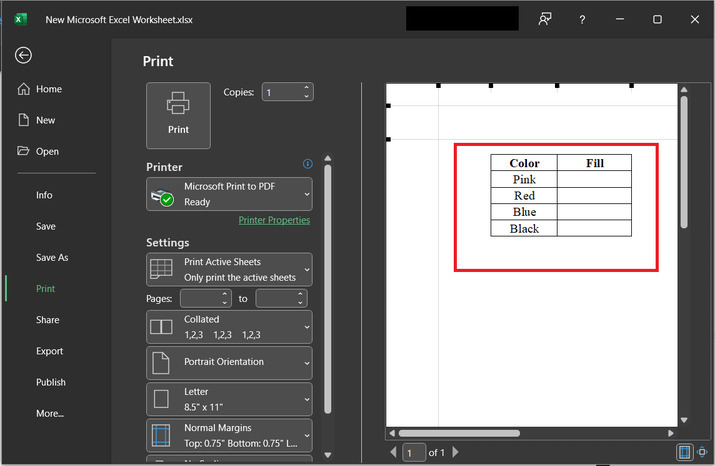Viewport: 715px width, 466px height.
Task: Select Open in the sidebar
Action: click(x=38, y=151)
